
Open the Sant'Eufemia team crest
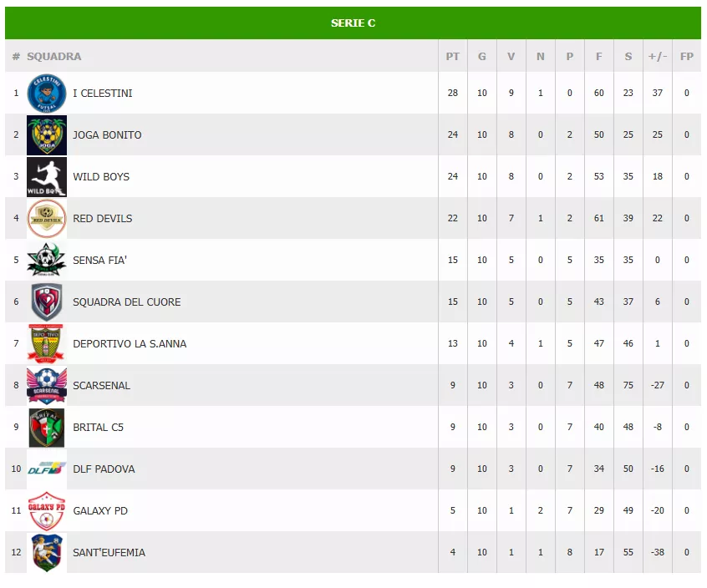pyautogui.click(x=47, y=552)
